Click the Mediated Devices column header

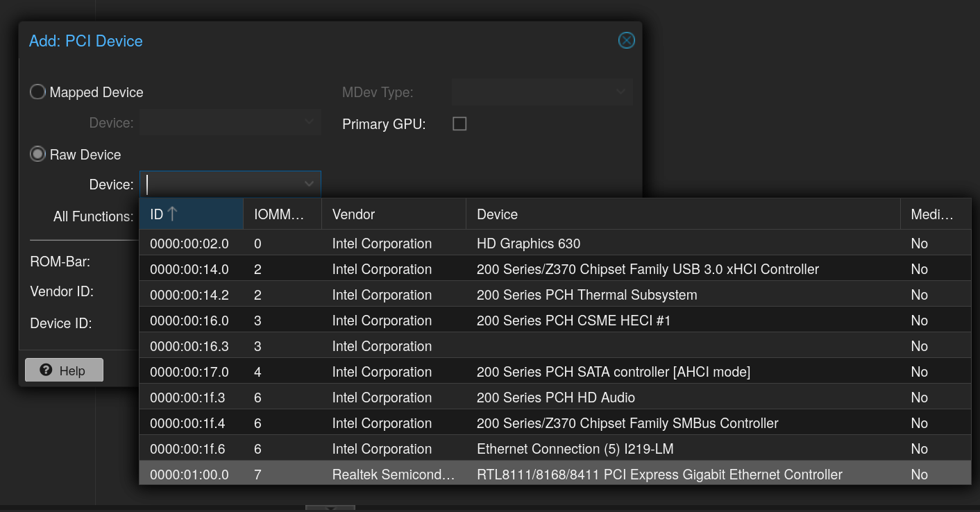click(x=934, y=214)
